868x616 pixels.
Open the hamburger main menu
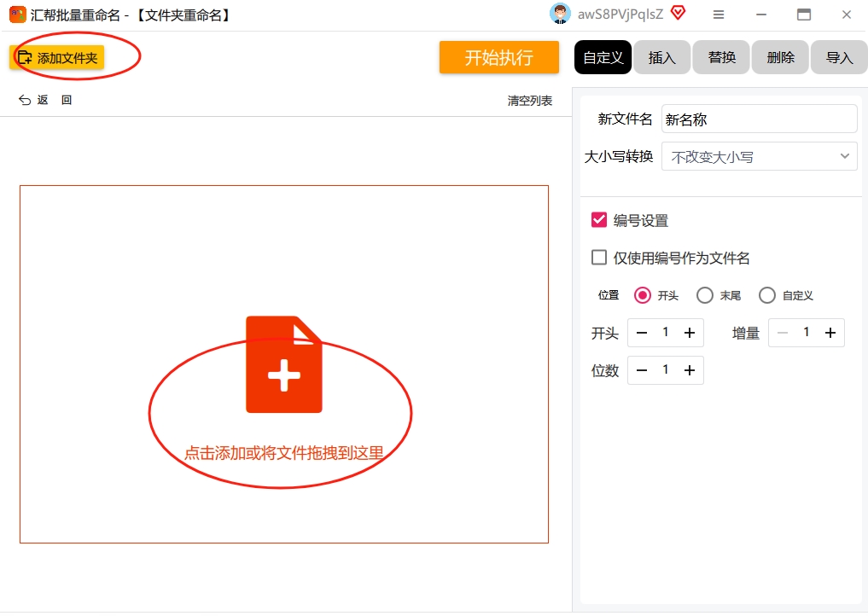pyautogui.click(x=719, y=15)
